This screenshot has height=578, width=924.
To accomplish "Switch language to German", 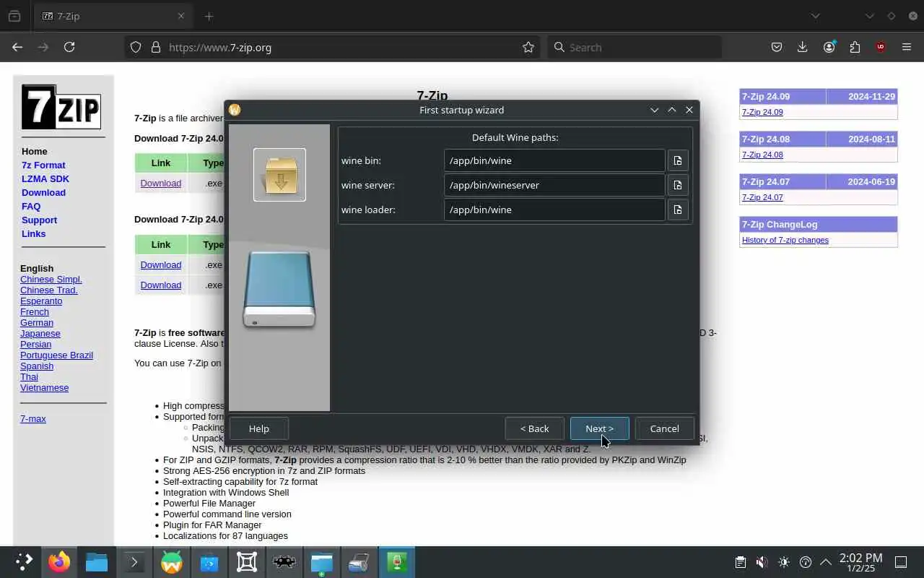I will pyautogui.click(x=37, y=322).
